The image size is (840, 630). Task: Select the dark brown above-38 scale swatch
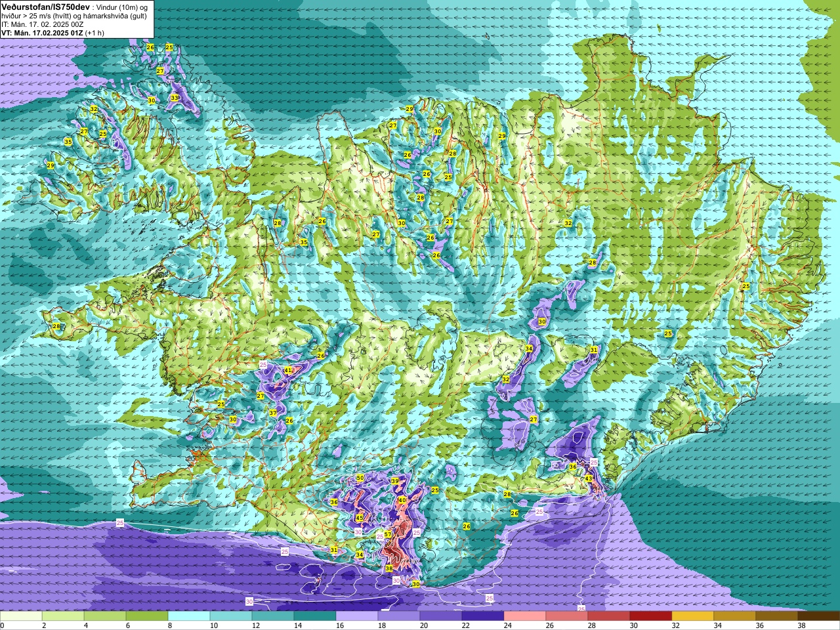click(819, 616)
